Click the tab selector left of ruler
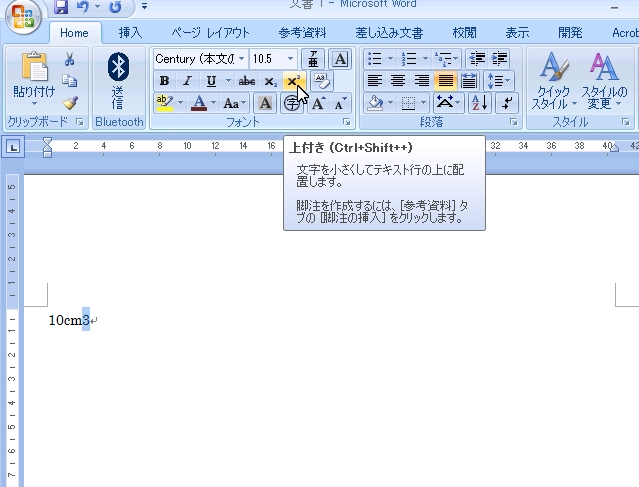Screen dimensions: 639x487 pos(13,148)
